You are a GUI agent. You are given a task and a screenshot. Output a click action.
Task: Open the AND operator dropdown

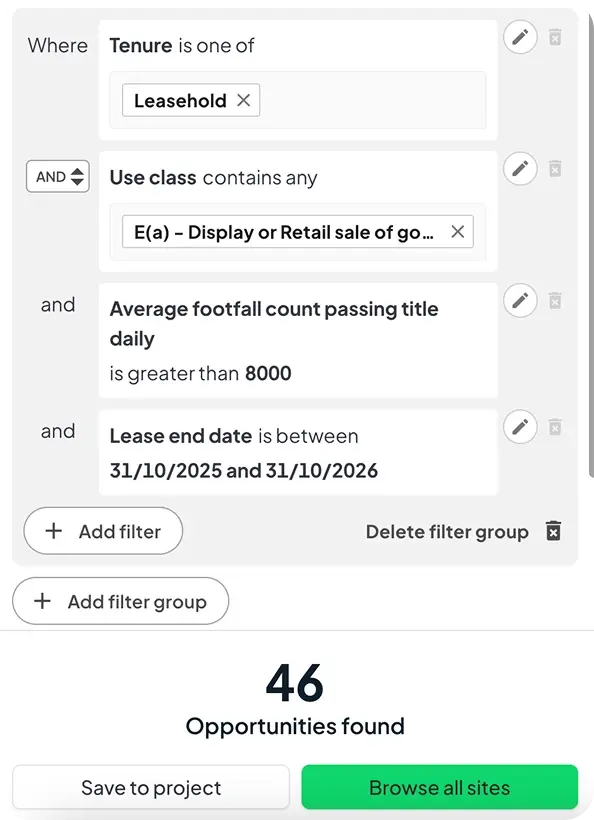[x=57, y=176]
